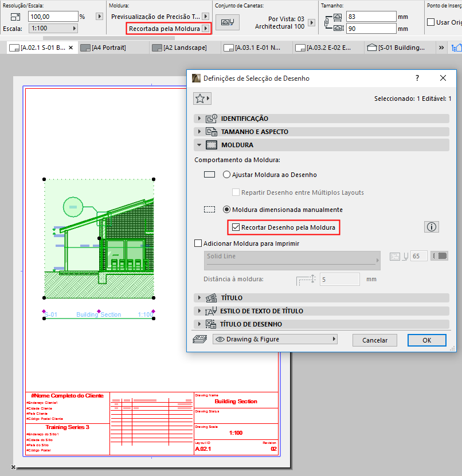
Task: Click the Título de Desenho panel icon
Action: [x=211, y=324]
